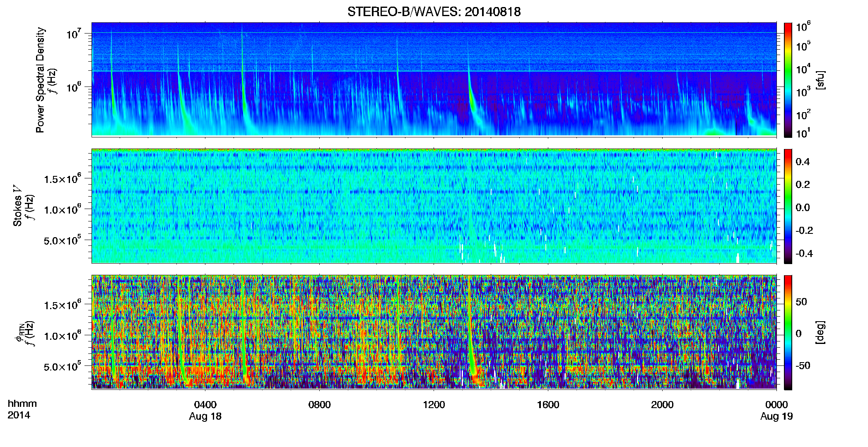The width and height of the screenshot is (868, 447).
Task: Click the 0000 end time tick label
Action: (x=776, y=405)
